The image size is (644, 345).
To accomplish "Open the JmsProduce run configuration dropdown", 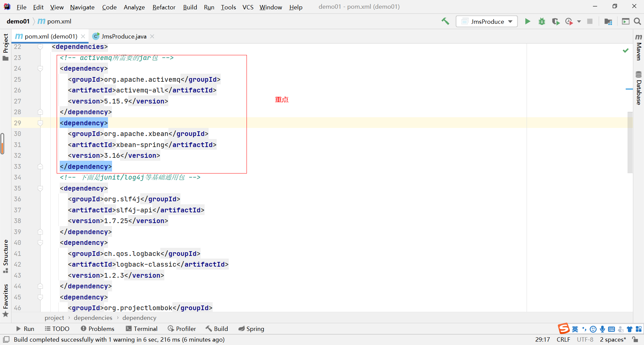I will click(487, 21).
